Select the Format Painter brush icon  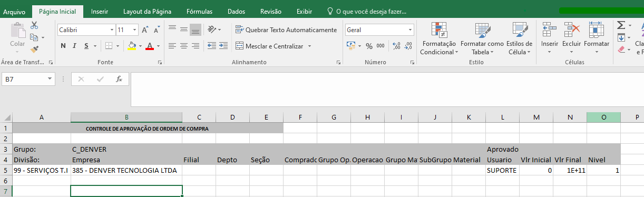34,49
